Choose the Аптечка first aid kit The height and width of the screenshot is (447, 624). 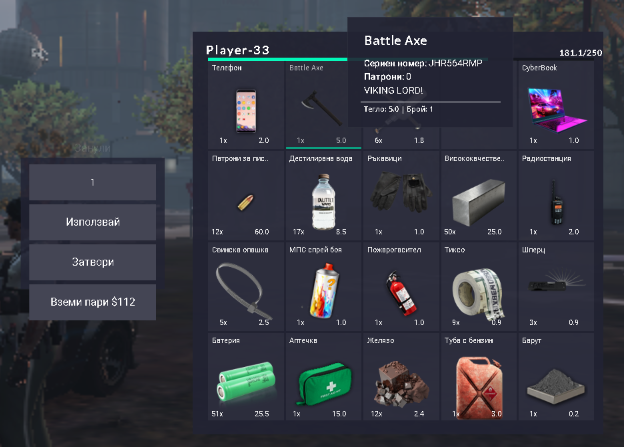[x=324, y=377]
